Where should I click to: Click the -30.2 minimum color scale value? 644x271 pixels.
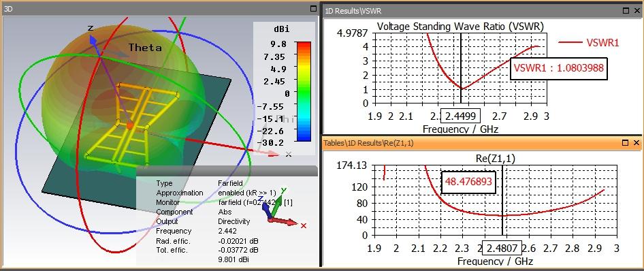270,142
